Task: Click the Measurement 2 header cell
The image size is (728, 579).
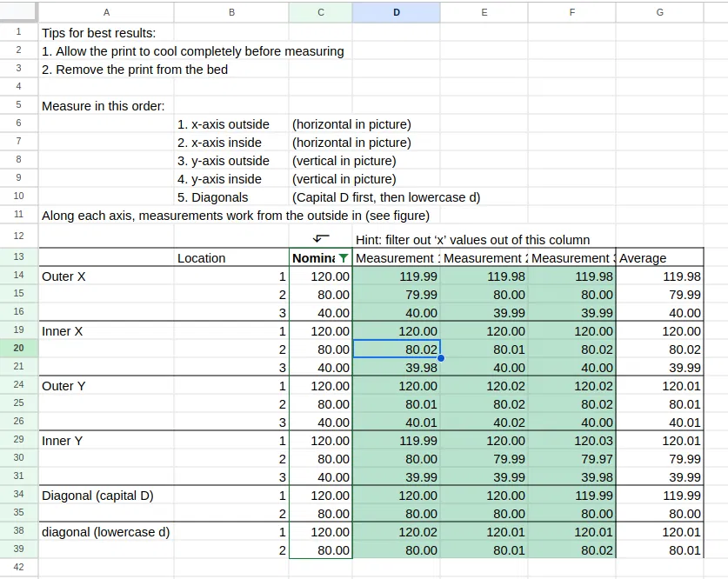Action: point(484,257)
